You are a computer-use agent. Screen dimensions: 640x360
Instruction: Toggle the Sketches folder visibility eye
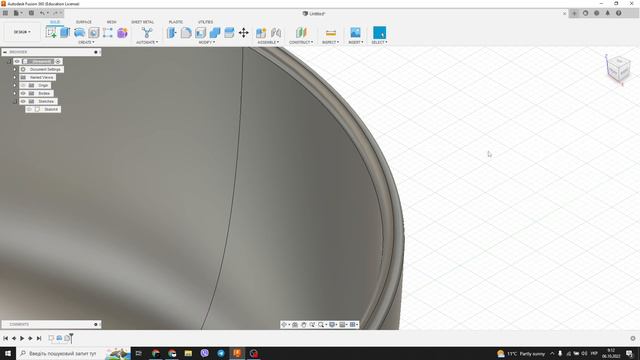point(23,101)
